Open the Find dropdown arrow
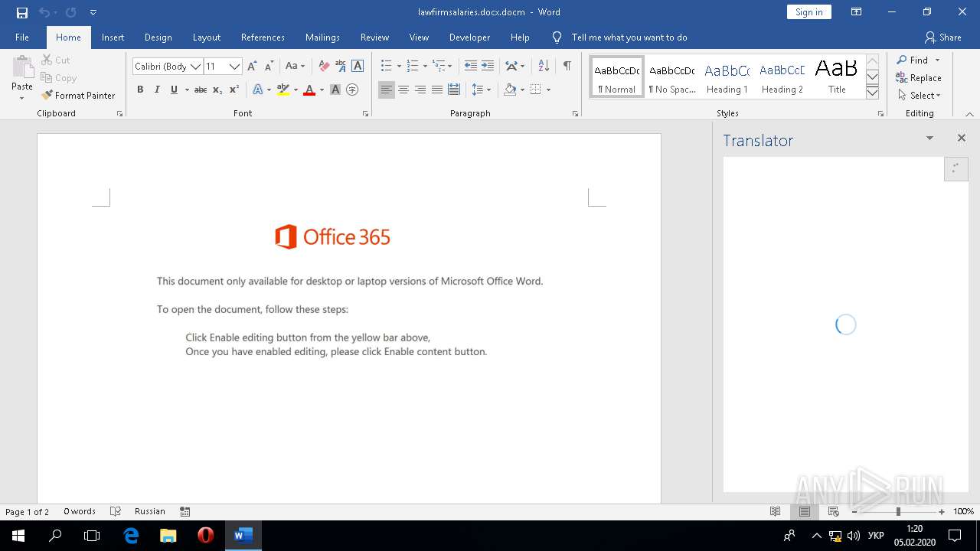Screen dimensions: 980x551 pos(937,60)
